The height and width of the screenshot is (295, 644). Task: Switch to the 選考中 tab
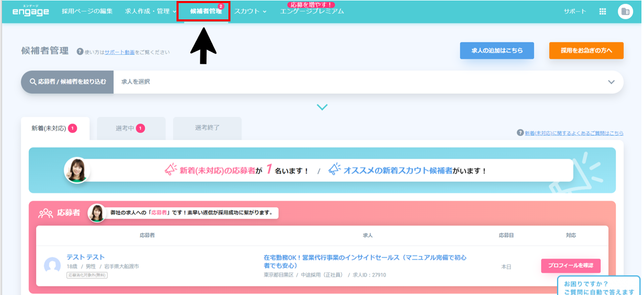(131, 128)
